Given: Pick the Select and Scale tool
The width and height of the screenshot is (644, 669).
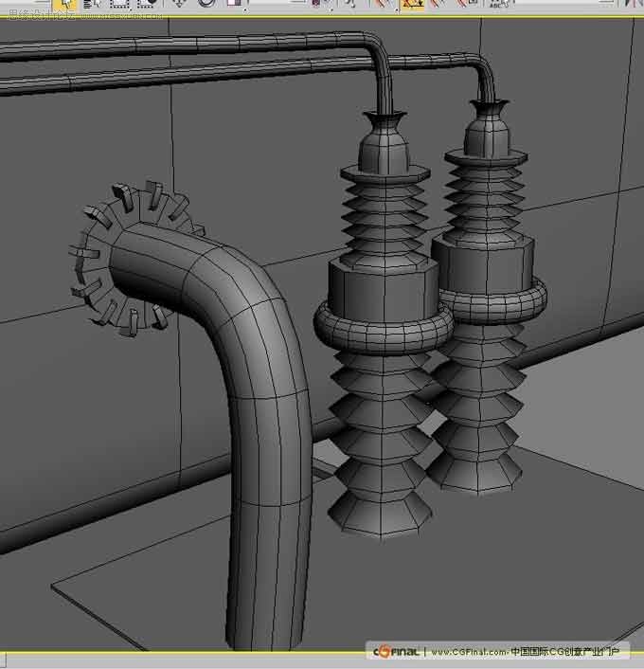Looking at the screenshot, I should [x=236, y=4].
